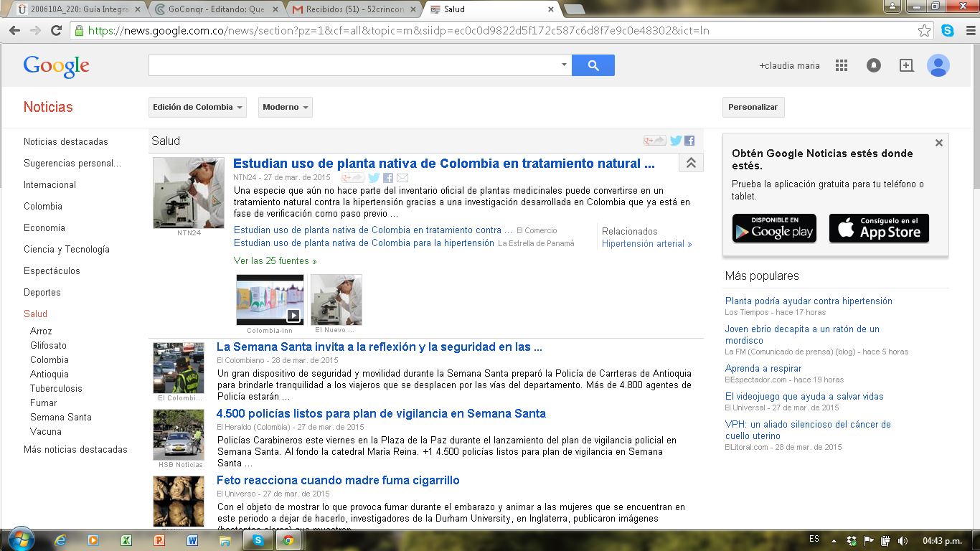Close the Obtén Google Noticias promo
The height and width of the screenshot is (551, 980).
[939, 143]
